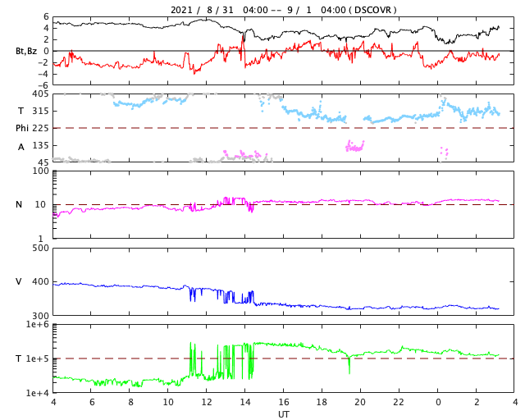Click the '20' hour label on UT axis

click(x=360, y=402)
